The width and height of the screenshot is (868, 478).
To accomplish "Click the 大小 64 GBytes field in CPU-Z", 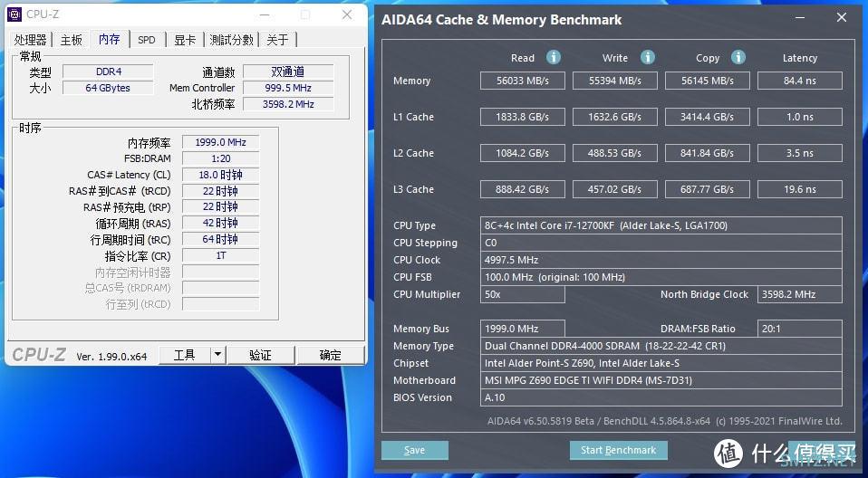I will 108,88.
